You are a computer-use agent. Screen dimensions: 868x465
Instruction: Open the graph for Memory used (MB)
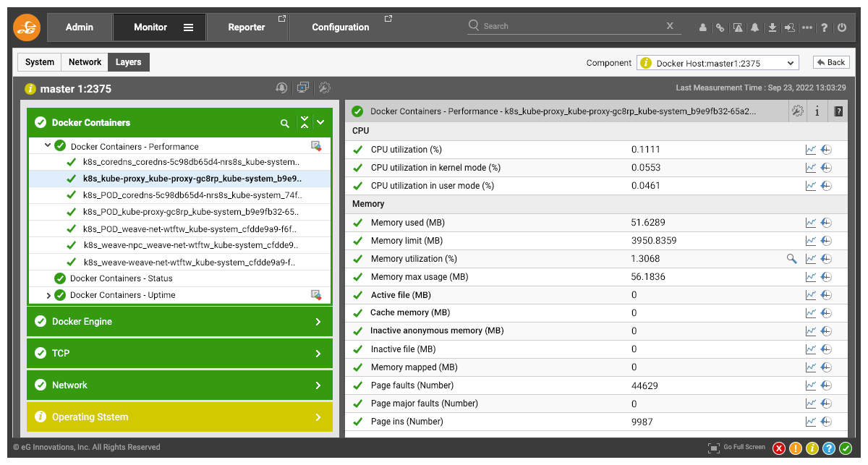[x=811, y=223]
